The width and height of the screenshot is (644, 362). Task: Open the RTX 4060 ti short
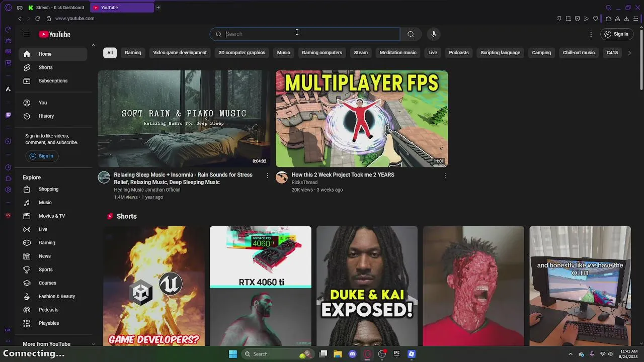click(261, 286)
